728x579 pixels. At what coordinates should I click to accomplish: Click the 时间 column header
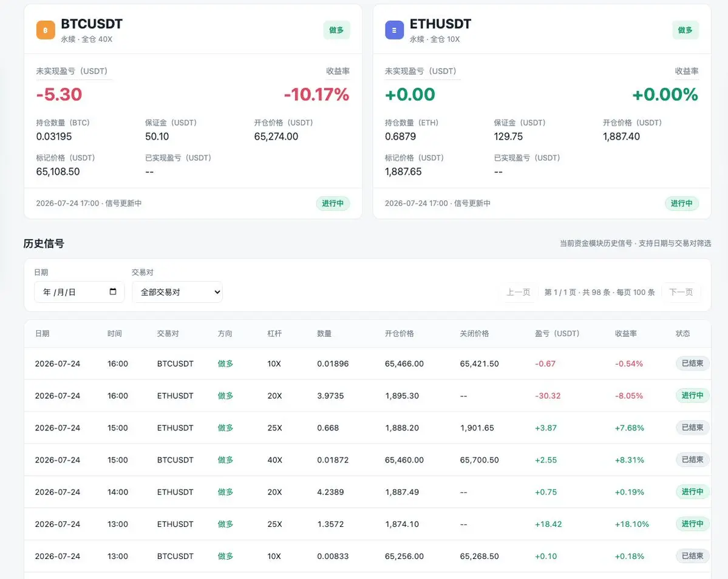(x=115, y=334)
